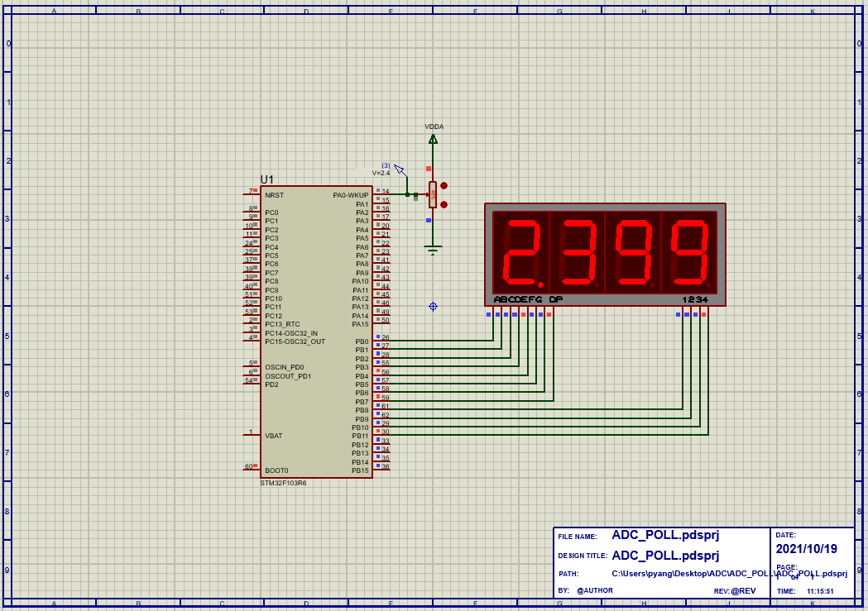Select the potentiometer resistor body

pyautogui.click(x=433, y=195)
